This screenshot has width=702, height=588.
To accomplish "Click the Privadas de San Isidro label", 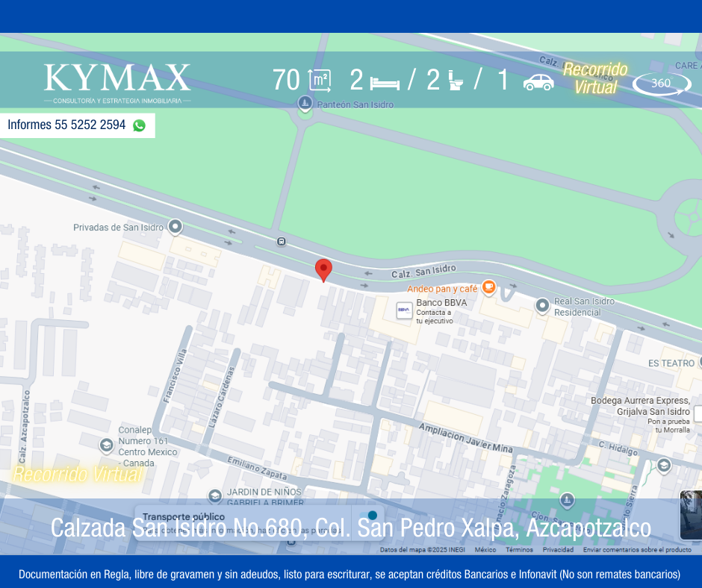I will 118,227.
